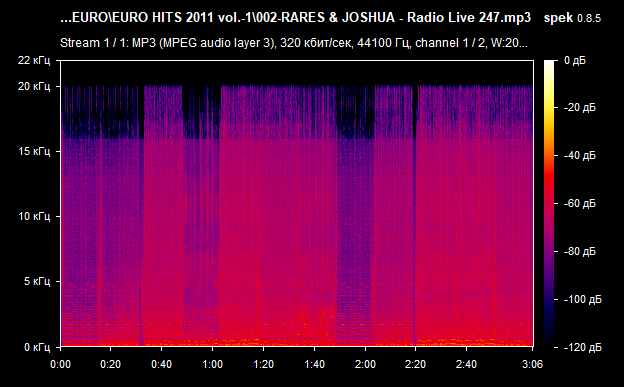Click the '0:40' time axis label

pyautogui.click(x=162, y=364)
